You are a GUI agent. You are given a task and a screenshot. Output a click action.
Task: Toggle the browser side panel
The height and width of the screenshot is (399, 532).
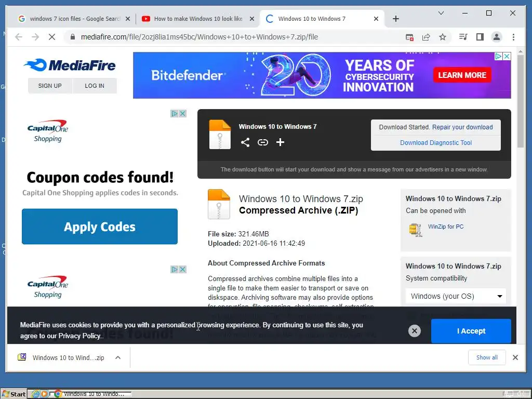pyautogui.click(x=480, y=37)
